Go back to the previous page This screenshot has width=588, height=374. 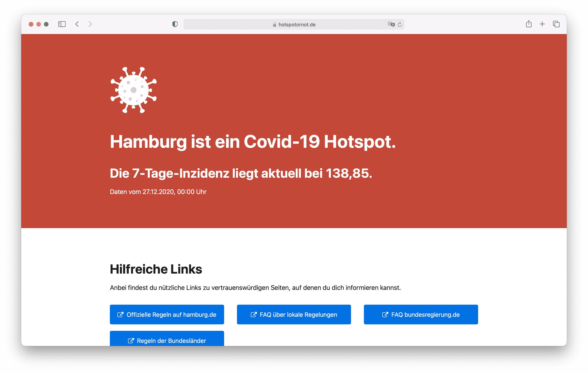(x=77, y=24)
